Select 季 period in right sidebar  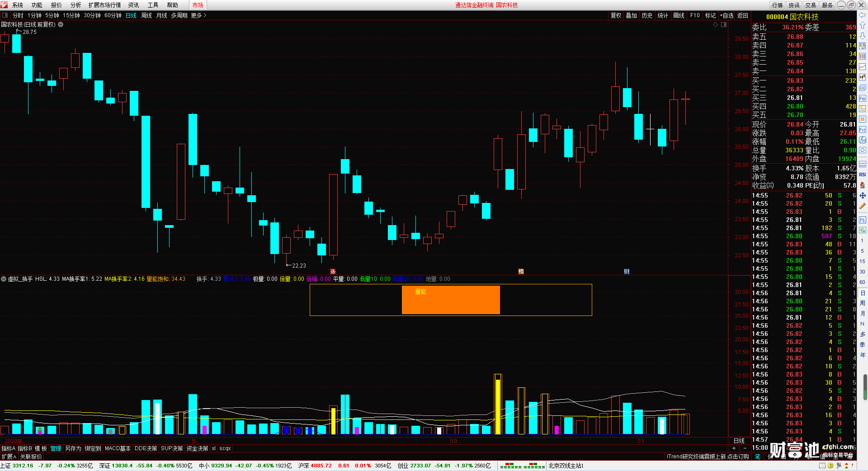pos(862,345)
